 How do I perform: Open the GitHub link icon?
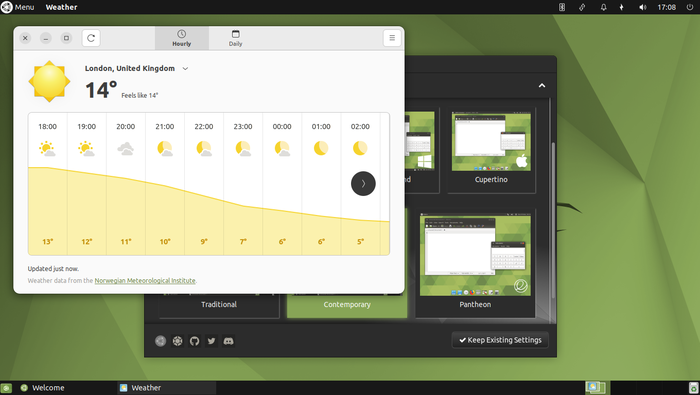tap(194, 341)
